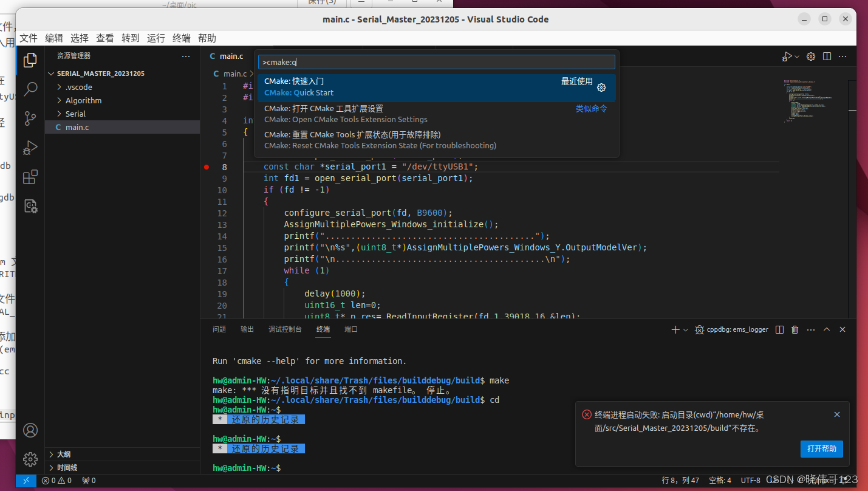
Task: Click the run file play button
Action: 787,57
